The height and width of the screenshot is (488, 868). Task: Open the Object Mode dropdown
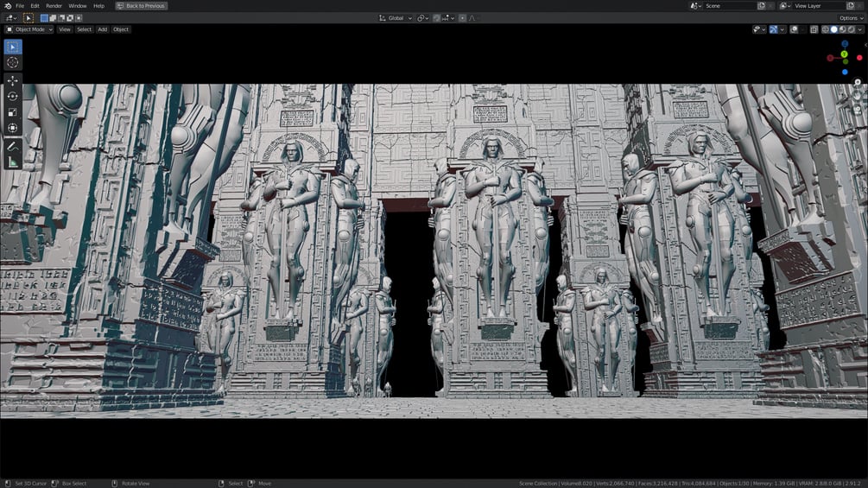[29, 29]
